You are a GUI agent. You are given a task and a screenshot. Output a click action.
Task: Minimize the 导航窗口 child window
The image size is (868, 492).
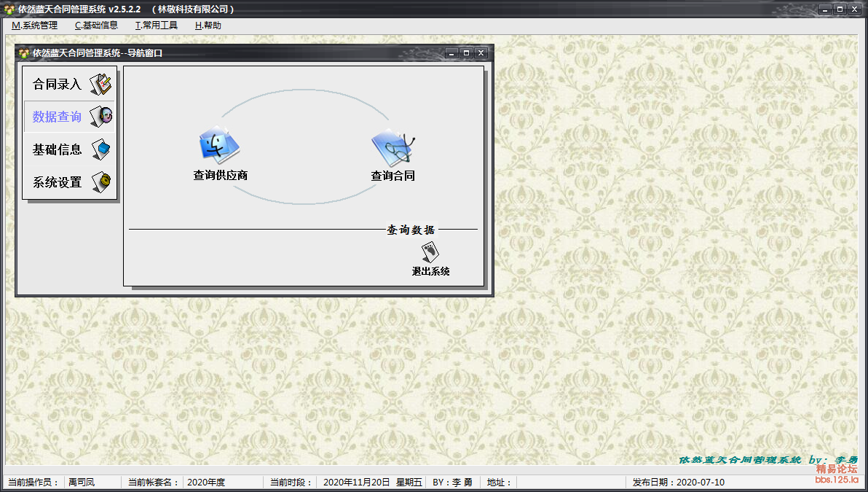(452, 53)
